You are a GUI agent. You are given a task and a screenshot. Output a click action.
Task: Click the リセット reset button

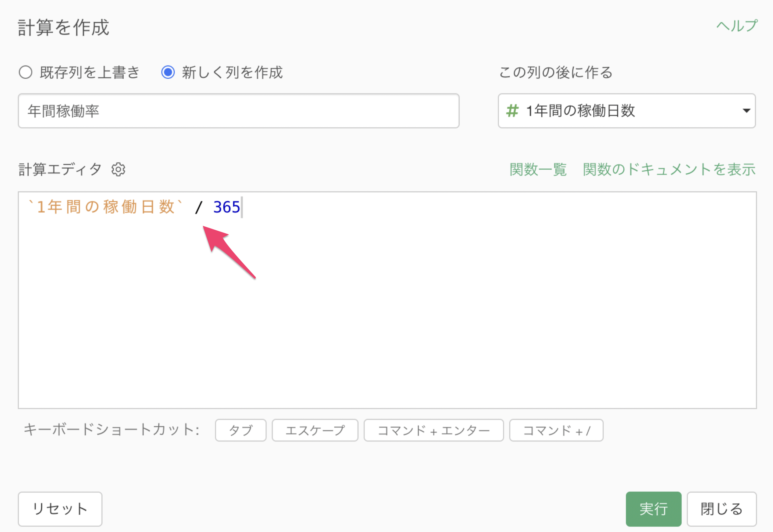tap(60, 509)
